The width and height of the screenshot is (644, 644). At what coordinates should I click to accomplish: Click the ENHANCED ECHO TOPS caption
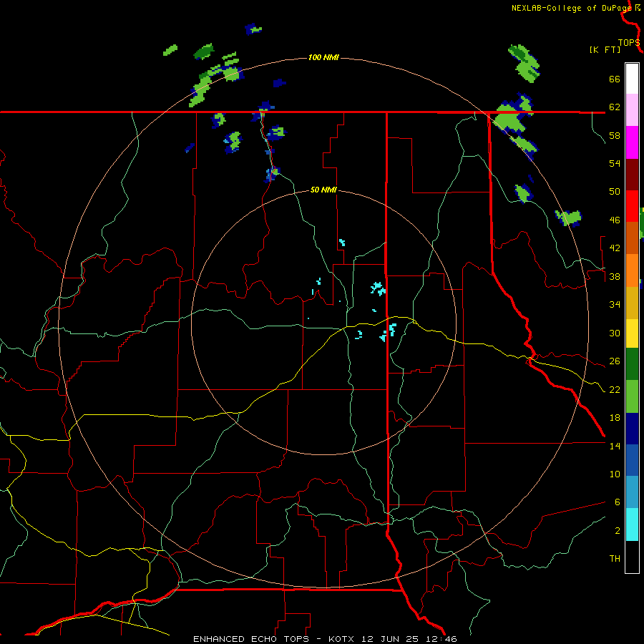(251, 639)
